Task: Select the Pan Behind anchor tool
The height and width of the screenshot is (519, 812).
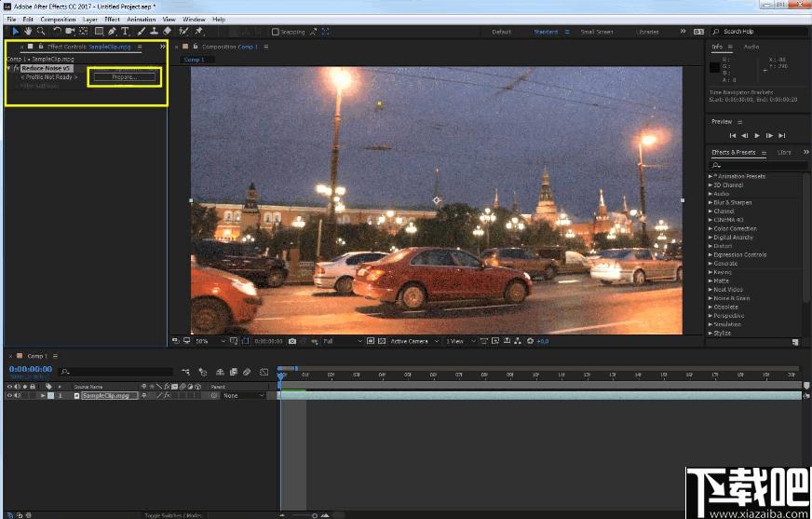Action: (83, 32)
